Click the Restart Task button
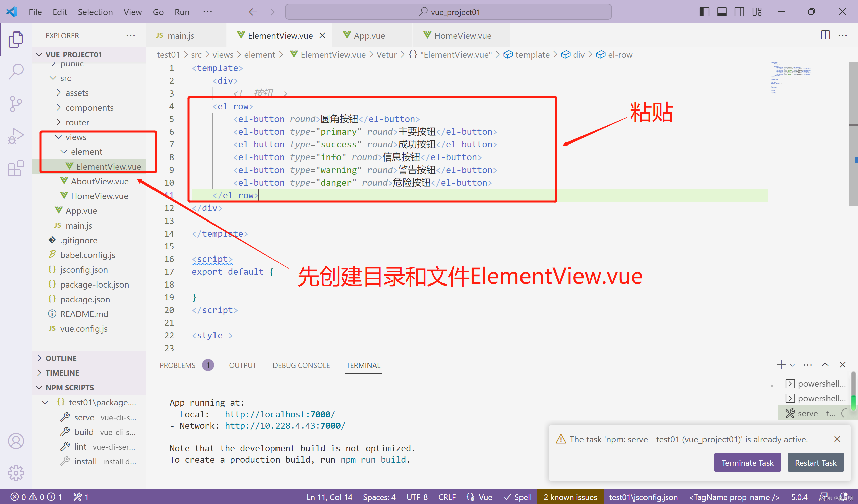Viewport: 858px width, 504px height. pyautogui.click(x=815, y=463)
